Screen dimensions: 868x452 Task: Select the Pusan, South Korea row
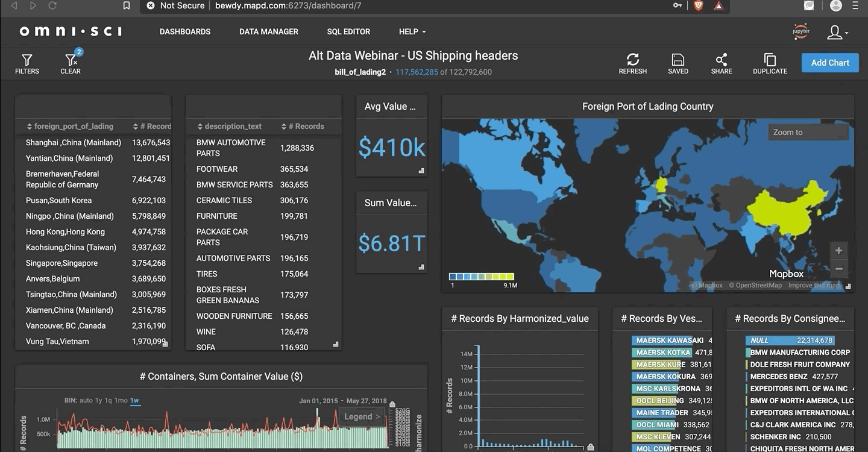pos(93,201)
